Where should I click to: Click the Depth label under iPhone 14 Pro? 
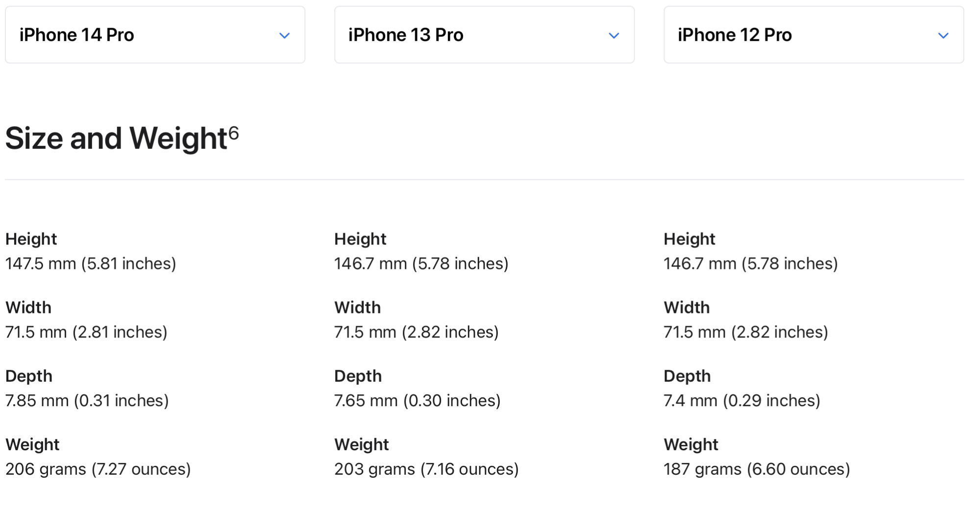pyautogui.click(x=29, y=376)
